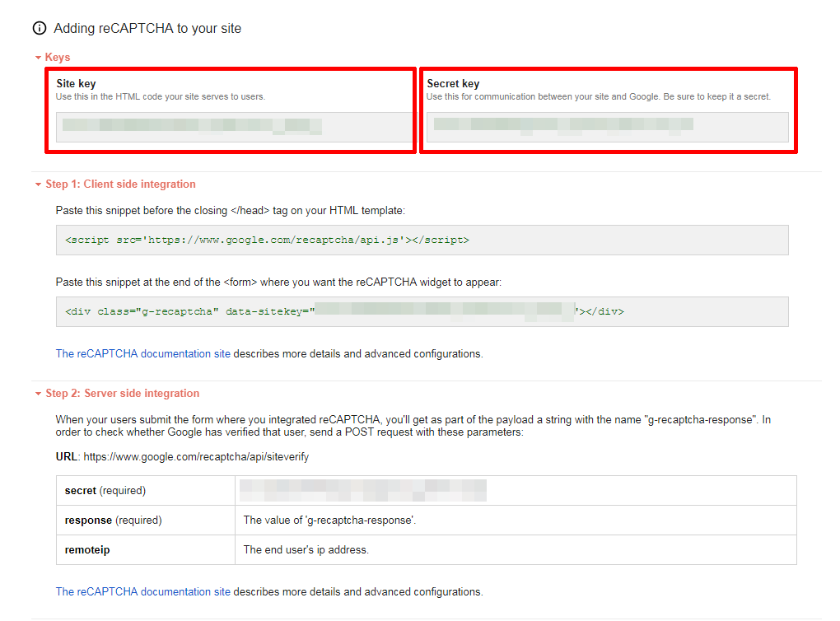Click 'Use this for communication' description

click(599, 96)
